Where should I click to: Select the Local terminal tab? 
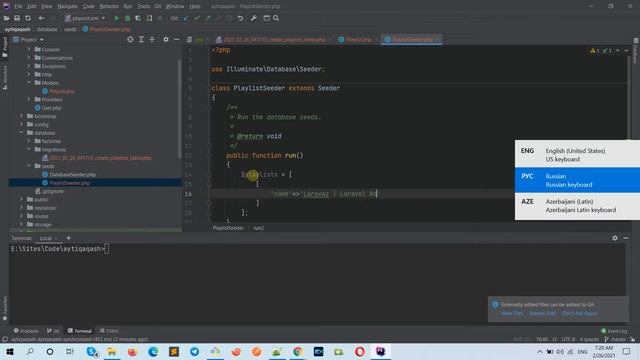click(46, 238)
